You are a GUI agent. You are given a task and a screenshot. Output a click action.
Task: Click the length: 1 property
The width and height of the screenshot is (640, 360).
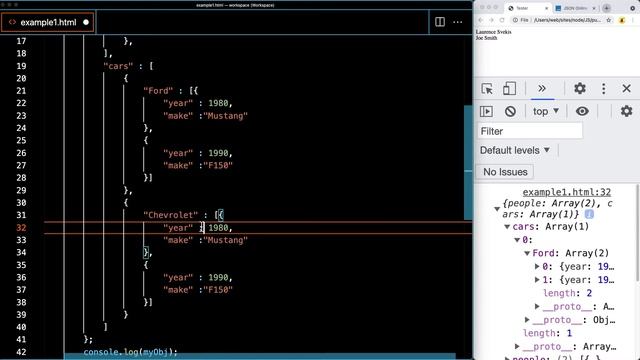coord(547,333)
